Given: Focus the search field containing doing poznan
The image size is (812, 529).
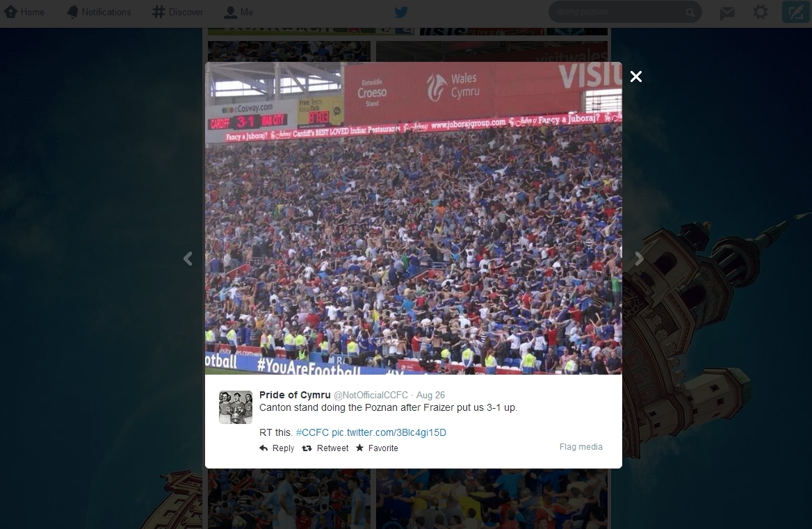Looking at the screenshot, I should click(625, 12).
